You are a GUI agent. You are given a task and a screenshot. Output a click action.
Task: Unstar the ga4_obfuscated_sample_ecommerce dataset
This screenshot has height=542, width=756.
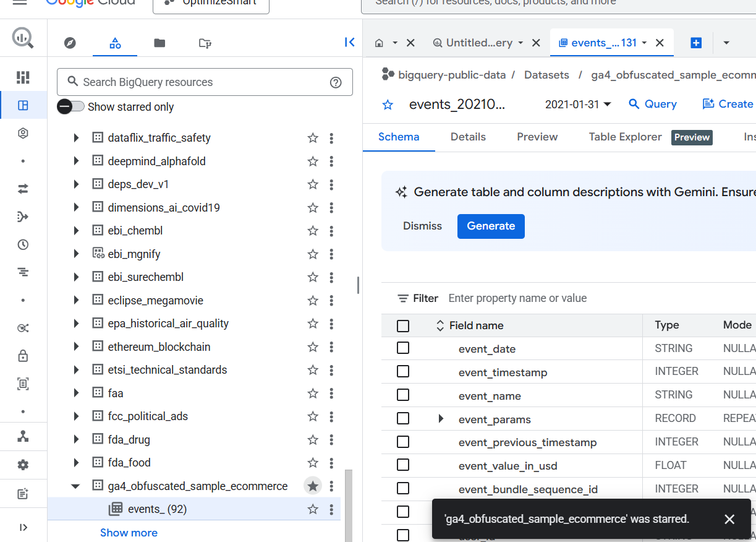(313, 486)
